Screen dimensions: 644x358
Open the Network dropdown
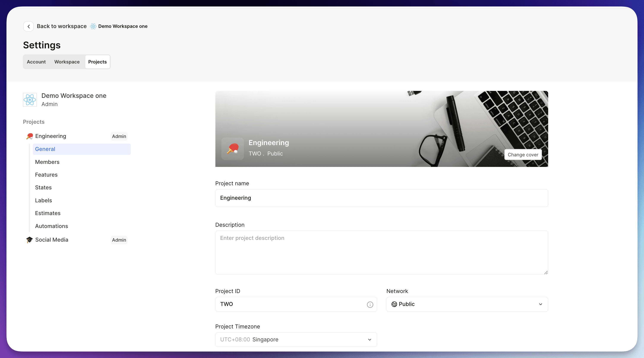click(x=467, y=304)
